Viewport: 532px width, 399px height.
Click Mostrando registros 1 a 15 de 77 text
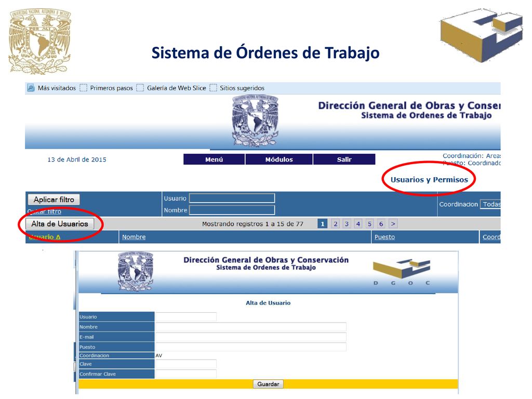tap(252, 224)
